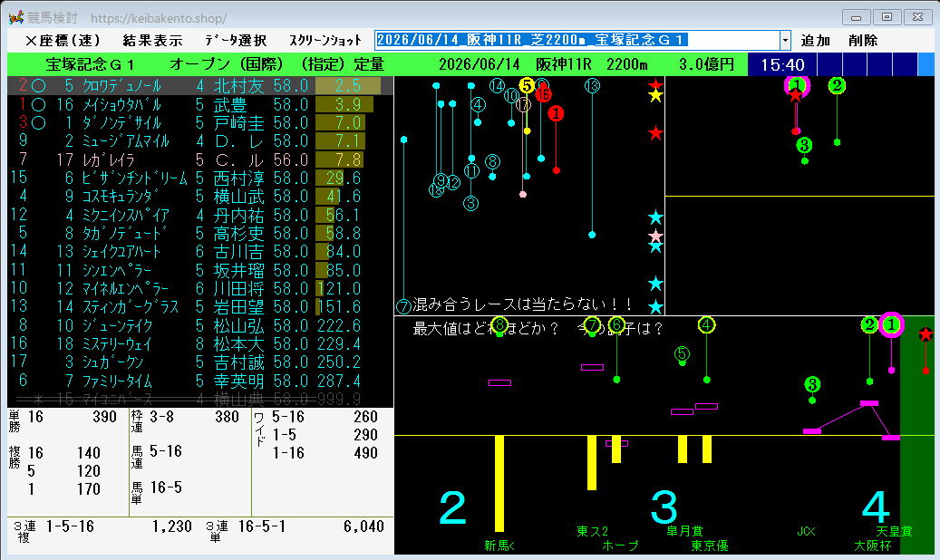Click the スクリーンショット menu item
This screenshot has width=940, height=560.
[x=325, y=41]
